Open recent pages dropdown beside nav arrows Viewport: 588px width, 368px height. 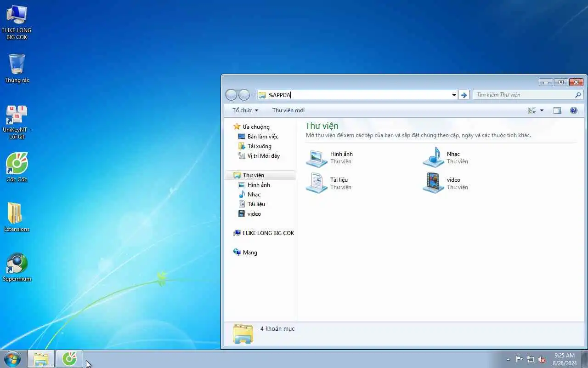tap(253, 95)
